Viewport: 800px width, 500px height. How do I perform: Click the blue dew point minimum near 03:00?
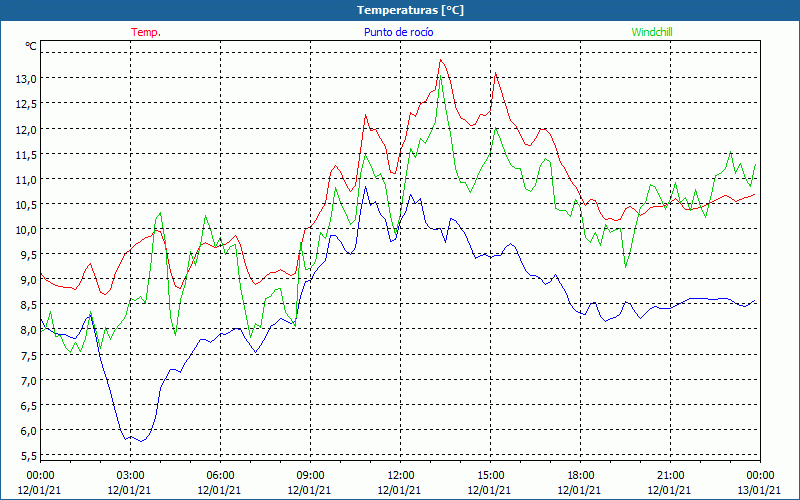141,441
